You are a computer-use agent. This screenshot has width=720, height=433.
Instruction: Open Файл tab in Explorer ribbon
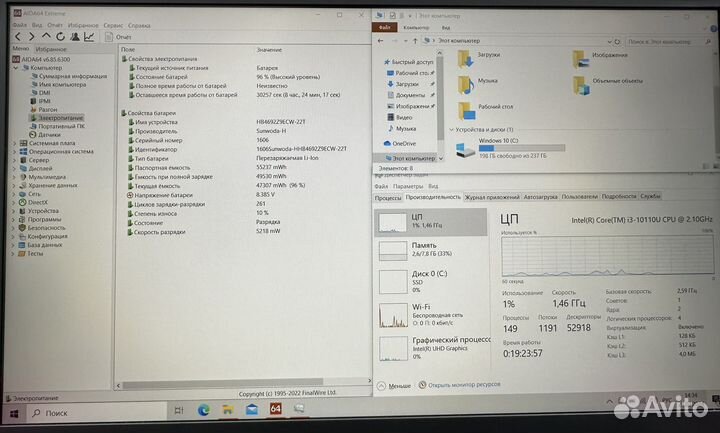click(x=384, y=28)
